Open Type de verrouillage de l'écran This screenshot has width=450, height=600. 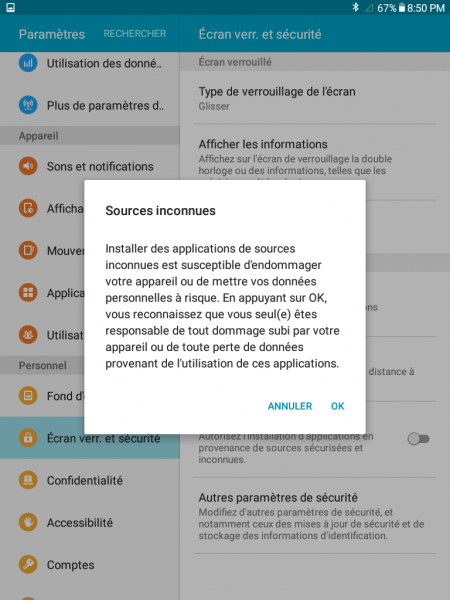coord(315,98)
